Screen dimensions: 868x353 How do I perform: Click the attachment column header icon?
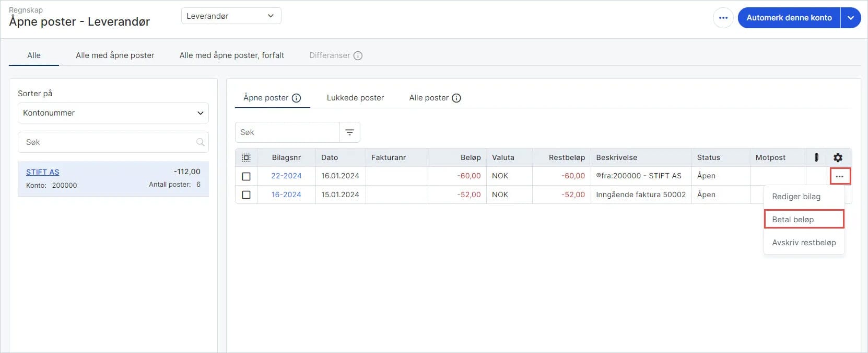coord(816,157)
